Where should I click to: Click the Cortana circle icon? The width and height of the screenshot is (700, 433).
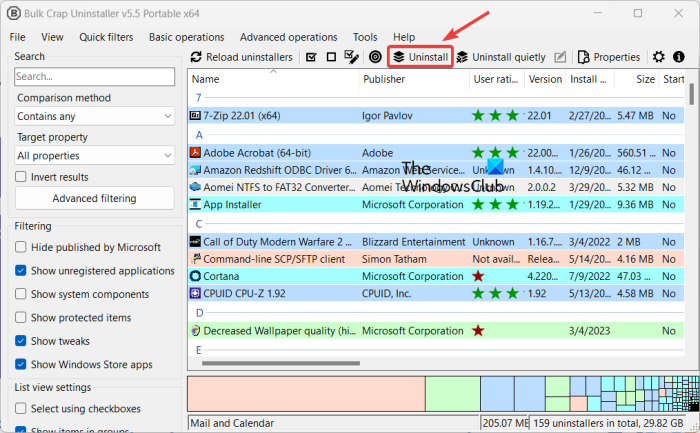195,276
